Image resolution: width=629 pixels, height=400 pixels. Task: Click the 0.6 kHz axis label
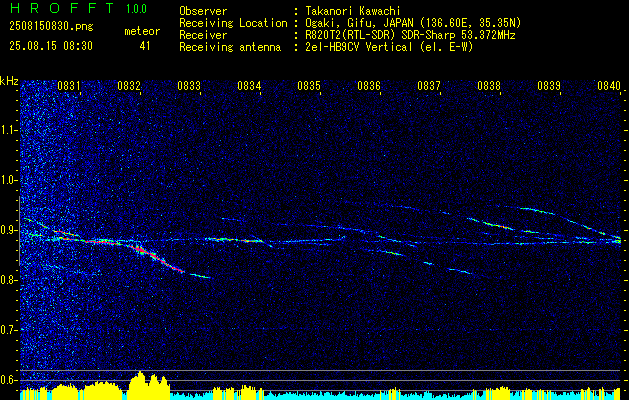[9, 380]
